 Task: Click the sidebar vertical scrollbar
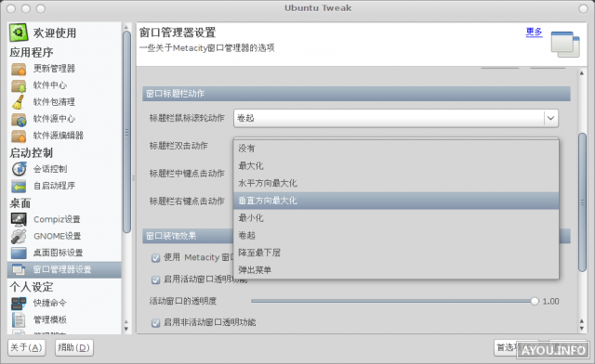tap(126, 132)
